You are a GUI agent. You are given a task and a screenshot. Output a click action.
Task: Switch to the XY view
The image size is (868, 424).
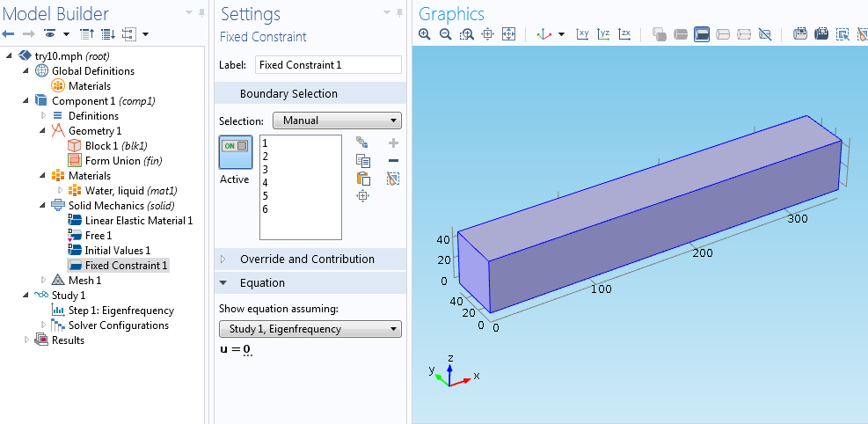tap(582, 34)
